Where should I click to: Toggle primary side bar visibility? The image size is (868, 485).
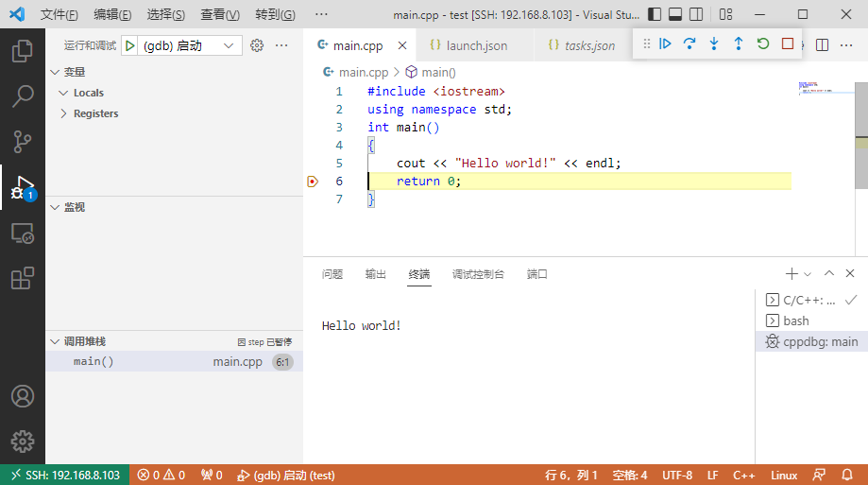(655, 14)
